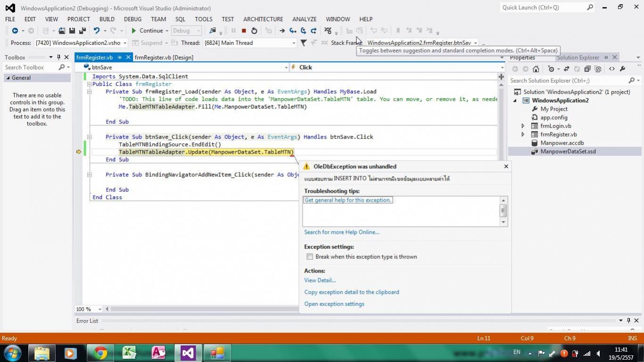Click 'Get general help for this exception' link

tap(348, 200)
